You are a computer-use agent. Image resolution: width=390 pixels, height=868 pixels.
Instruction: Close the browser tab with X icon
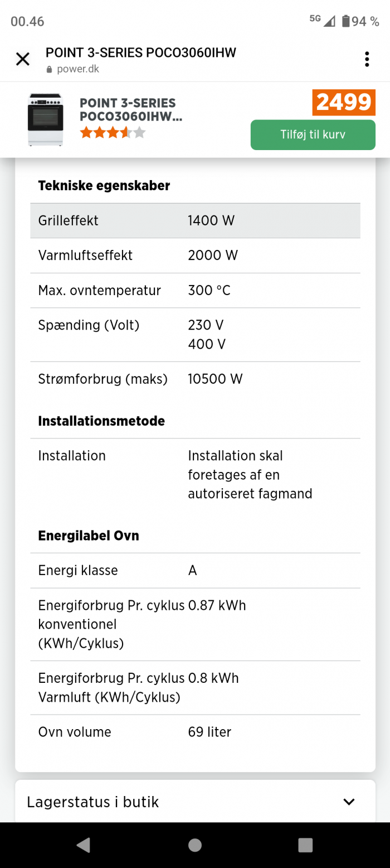22,59
